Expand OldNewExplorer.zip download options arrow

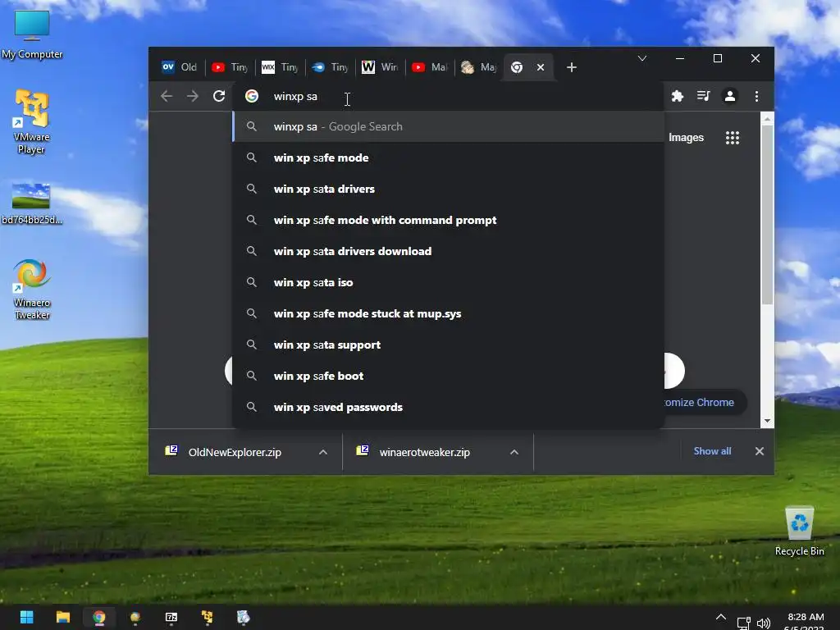pyautogui.click(x=323, y=452)
